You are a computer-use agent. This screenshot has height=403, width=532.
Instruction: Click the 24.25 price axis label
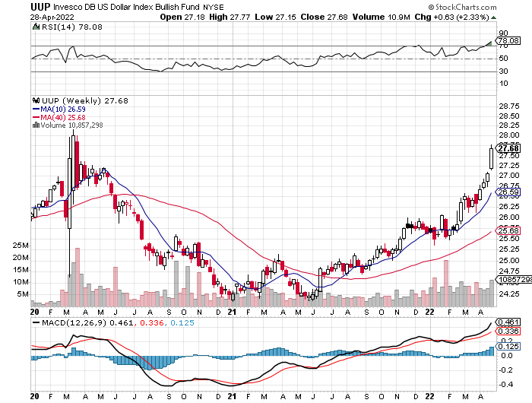509,294
